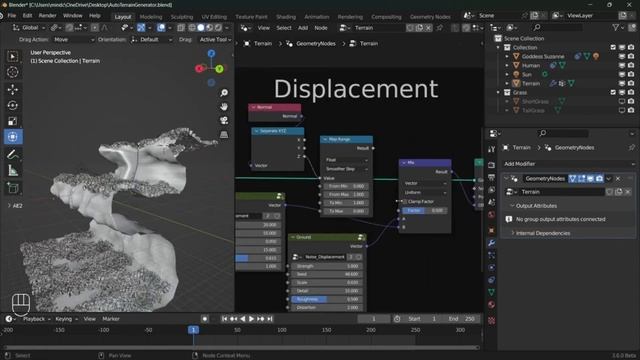Switch to the Shading workspace tab
640x360 pixels.
click(x=286, y=17)
